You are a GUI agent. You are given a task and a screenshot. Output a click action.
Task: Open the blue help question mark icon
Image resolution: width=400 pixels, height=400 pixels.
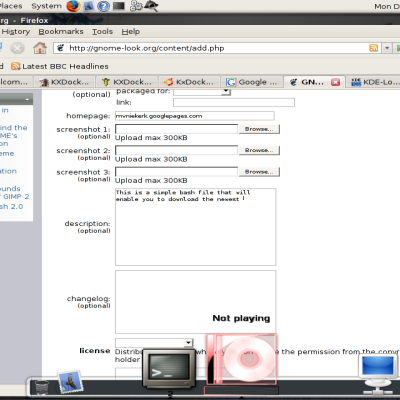point(104,6)
